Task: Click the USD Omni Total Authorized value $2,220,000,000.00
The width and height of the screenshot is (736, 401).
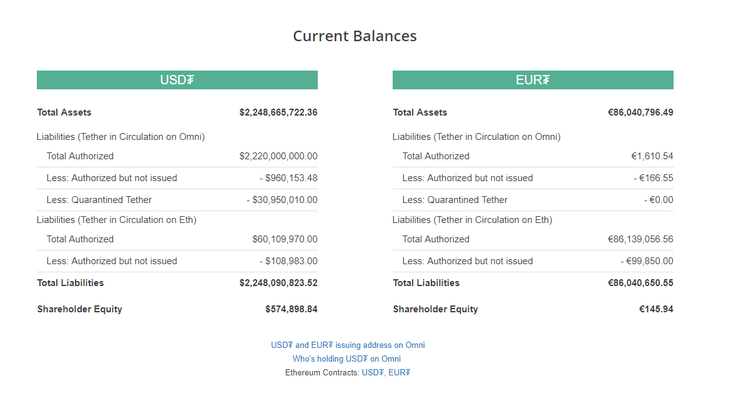Action: tap(278, 156)
